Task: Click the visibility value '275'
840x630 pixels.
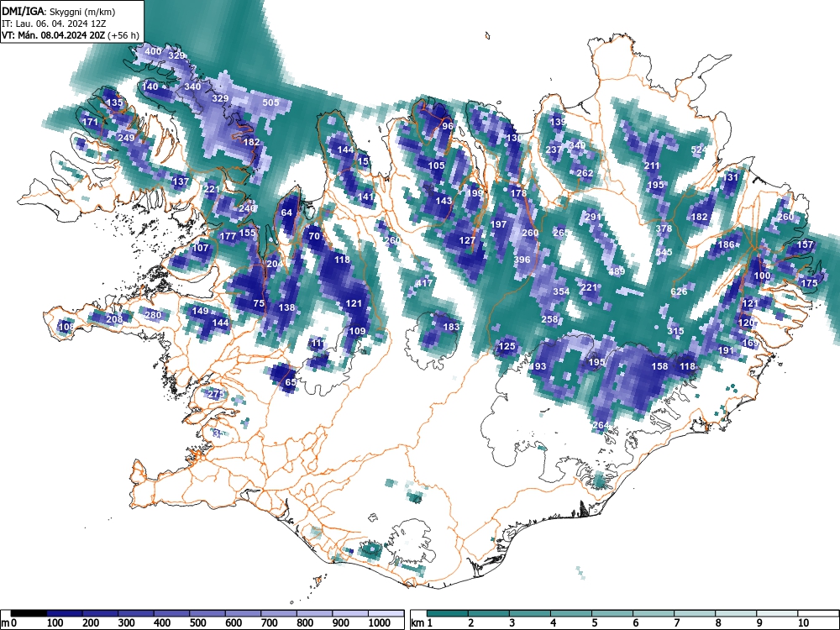Action: click(216, 394)
